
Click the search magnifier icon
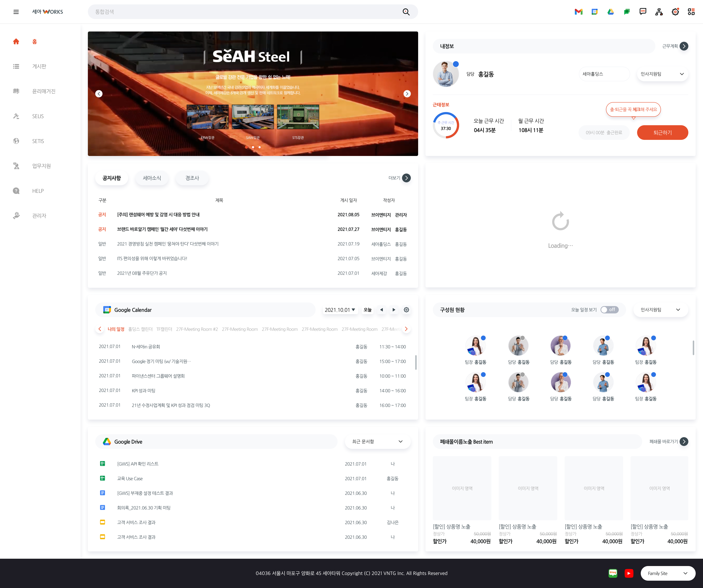click(406, 12)
